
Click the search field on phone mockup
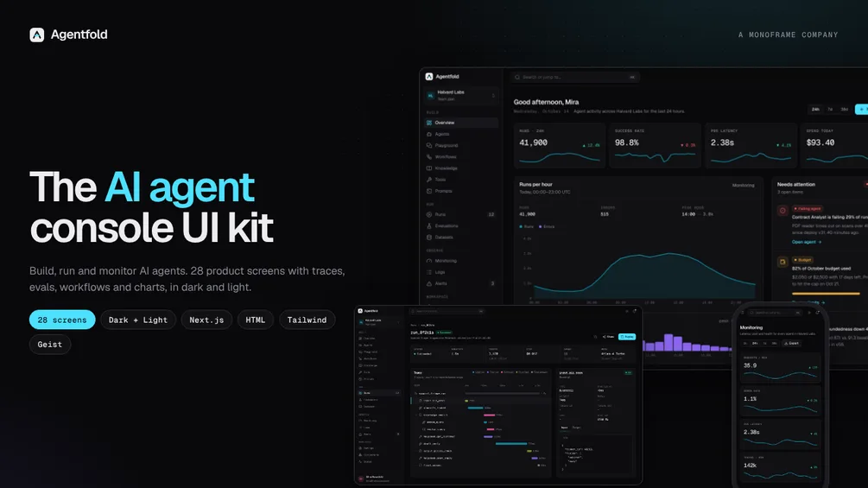[775, 313]
